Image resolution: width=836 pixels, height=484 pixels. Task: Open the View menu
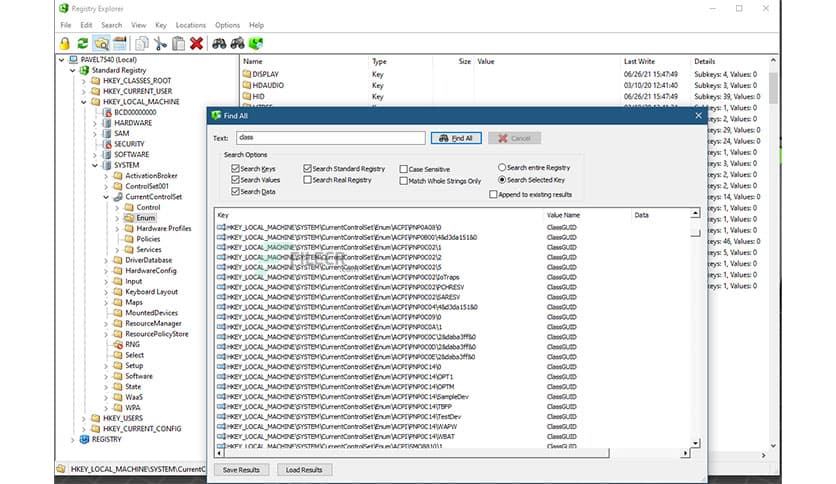[x=139, y=25]
